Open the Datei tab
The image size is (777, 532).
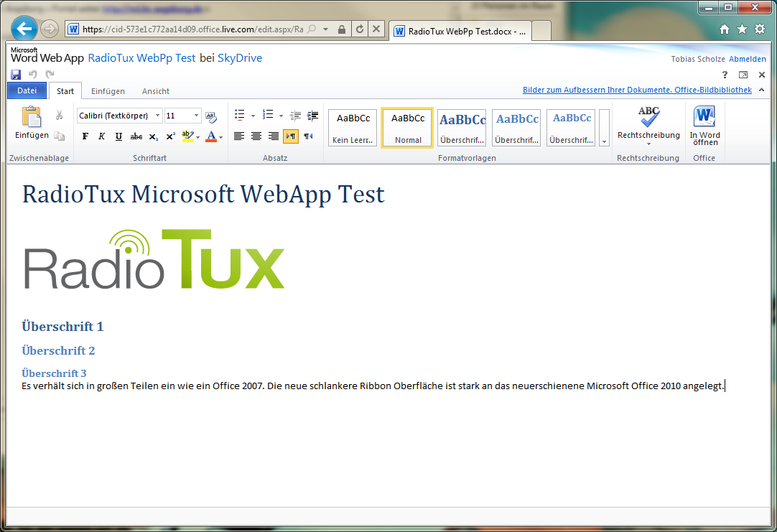(x=27, y=90)
